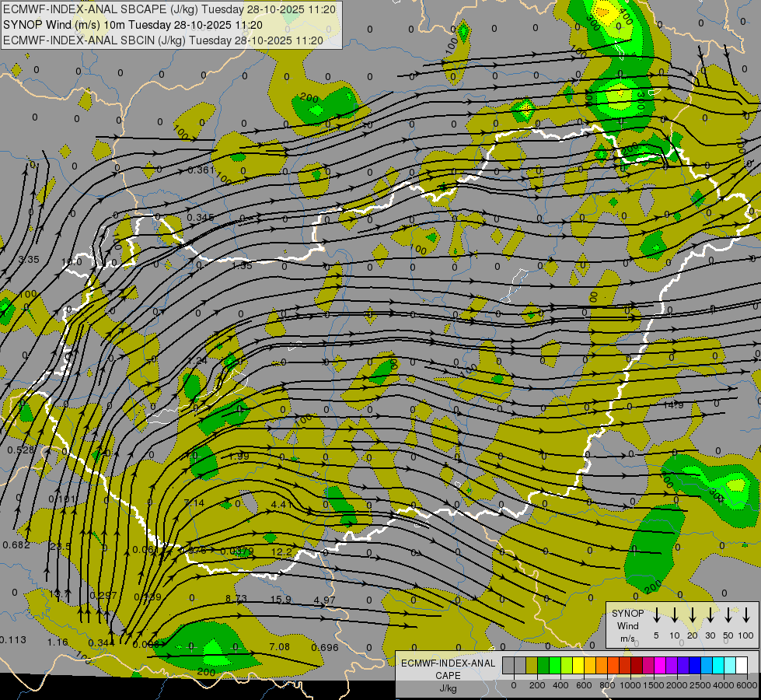Click the data value 15.9

coord(281,600)
